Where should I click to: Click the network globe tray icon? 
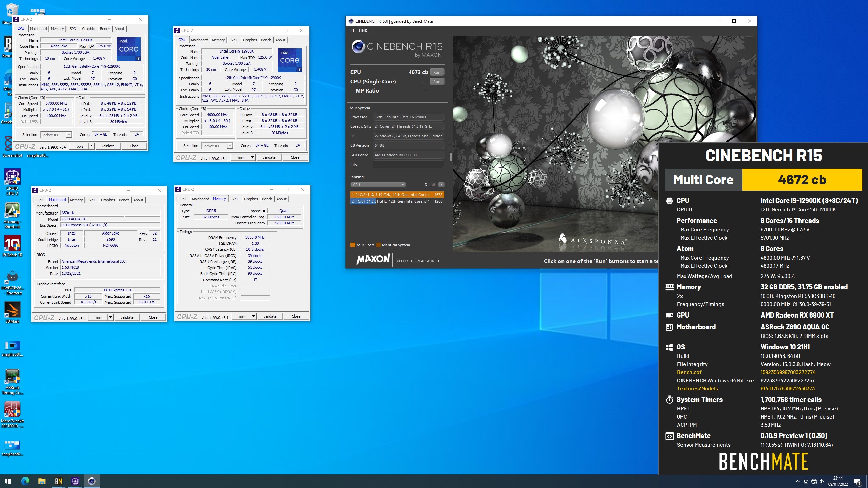pos(814,481)
